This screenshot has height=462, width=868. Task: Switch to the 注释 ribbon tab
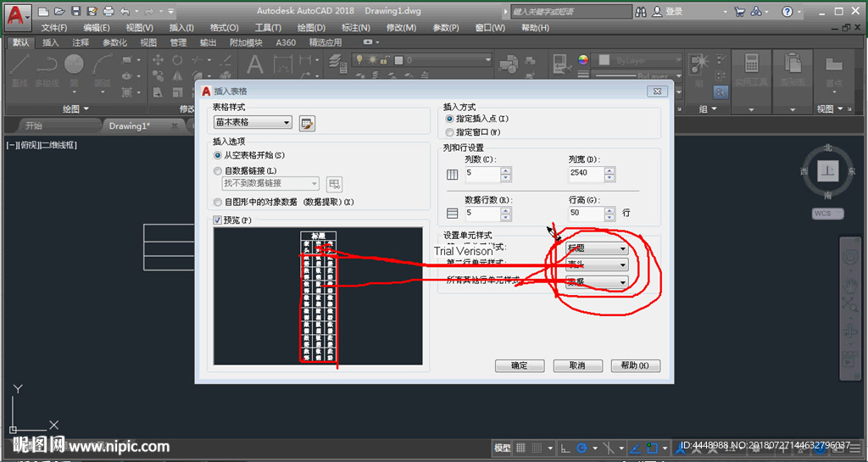point(81,42)
